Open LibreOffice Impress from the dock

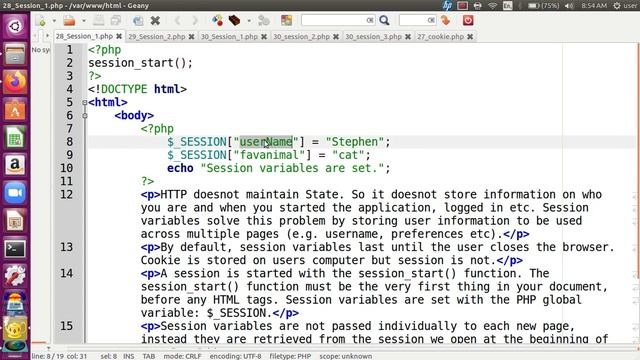click(x=15, y=221)
